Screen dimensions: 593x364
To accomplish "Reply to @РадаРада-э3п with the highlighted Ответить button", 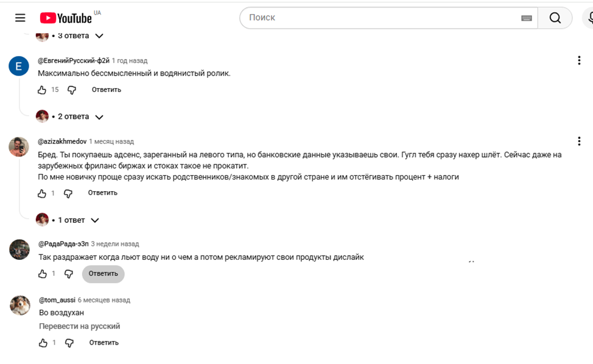I will point(104,274).
